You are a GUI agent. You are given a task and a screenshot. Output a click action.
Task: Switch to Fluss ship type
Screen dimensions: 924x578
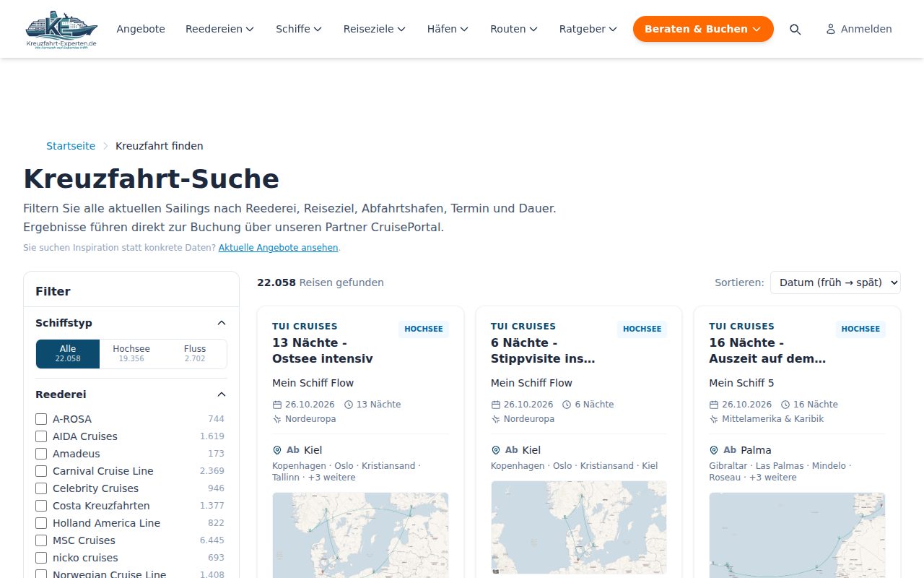pyautogui.click(x=195, y=354)
